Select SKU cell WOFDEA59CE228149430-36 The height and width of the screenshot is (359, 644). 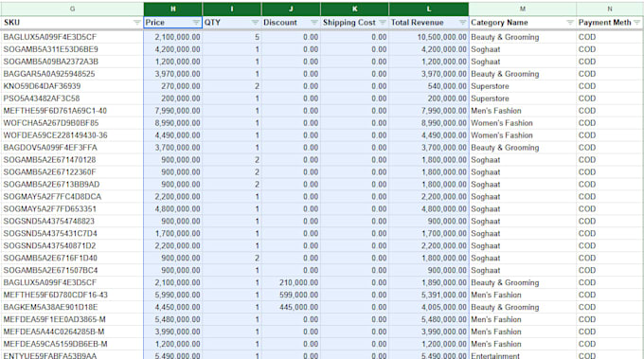[x=72, y=135]
